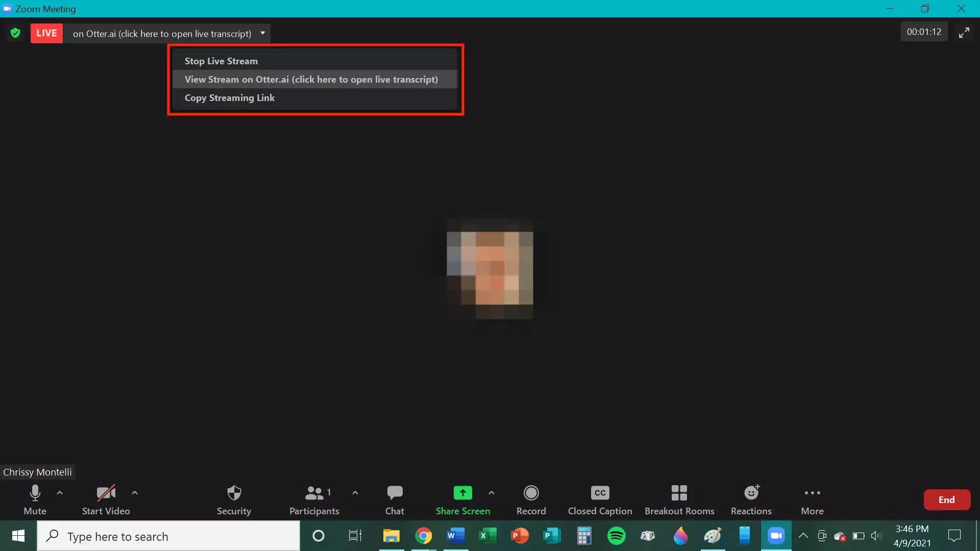Click the red LIVE indicator
The image size is (980, 551).
(46, 33)
